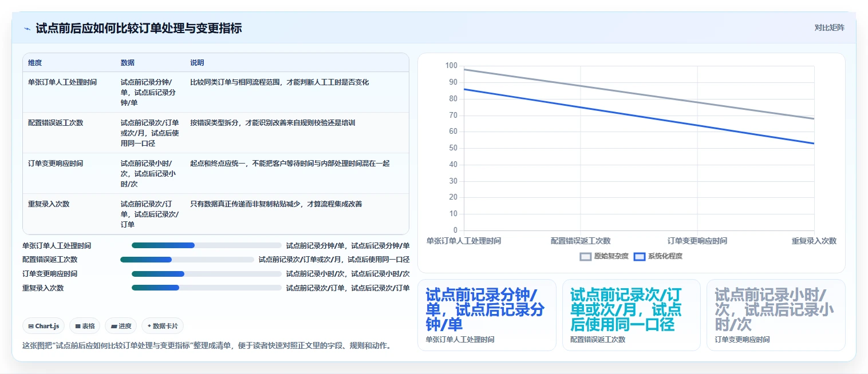Select table cell 配置错误返工次数
Viewport: 868px width, 374px height.
coord(56,123)
